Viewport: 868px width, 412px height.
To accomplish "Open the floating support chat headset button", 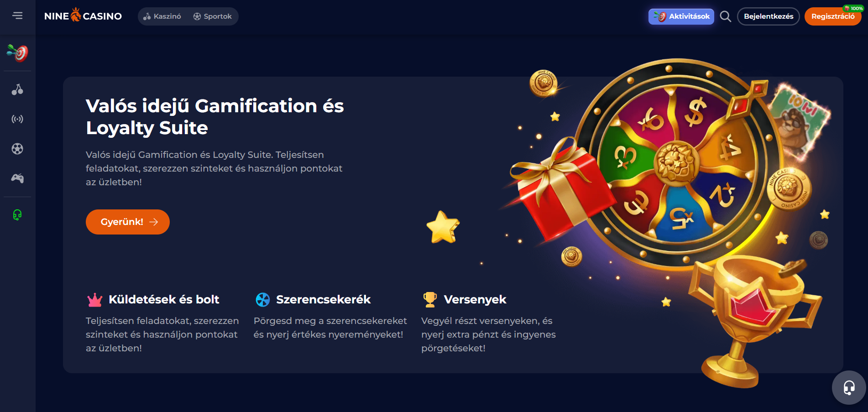I will (849, 387).
